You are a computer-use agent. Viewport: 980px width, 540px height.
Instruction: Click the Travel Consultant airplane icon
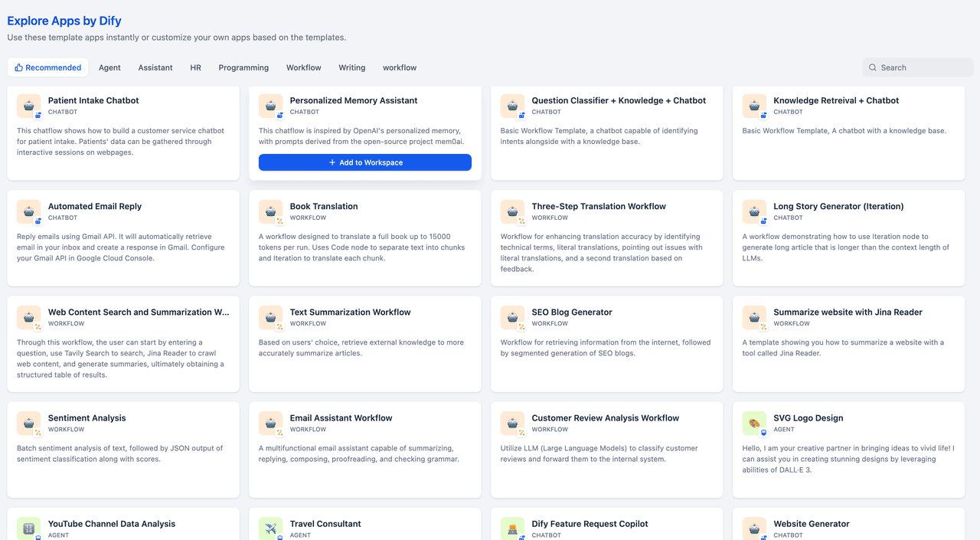270,529
